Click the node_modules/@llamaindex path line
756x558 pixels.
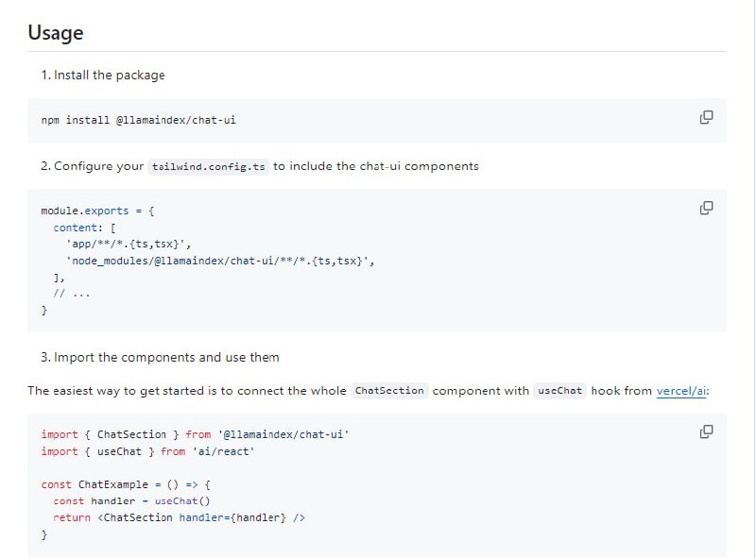tap(220, 261)
